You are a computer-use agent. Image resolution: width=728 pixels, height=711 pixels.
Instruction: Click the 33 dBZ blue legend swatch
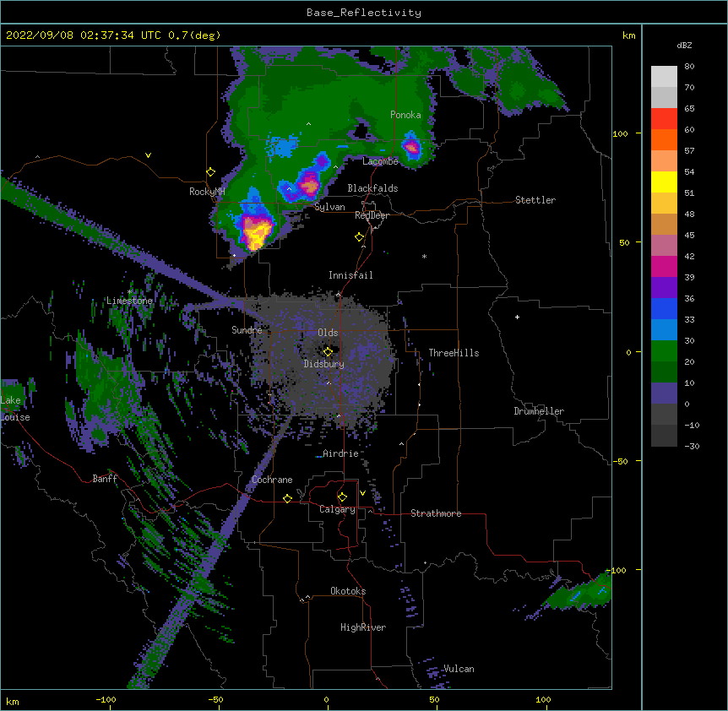coord(664,308)
